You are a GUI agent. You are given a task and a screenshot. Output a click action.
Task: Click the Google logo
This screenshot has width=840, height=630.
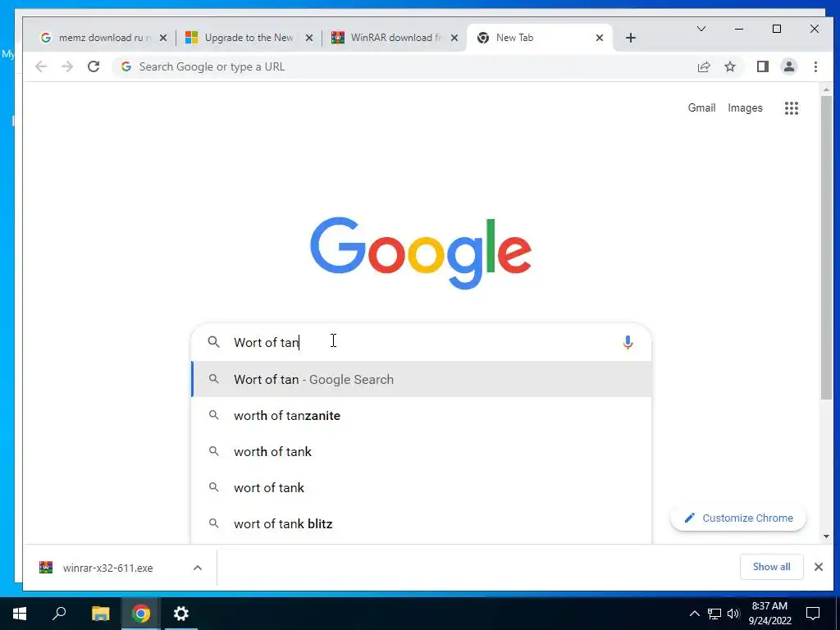[x=421, y=253]
